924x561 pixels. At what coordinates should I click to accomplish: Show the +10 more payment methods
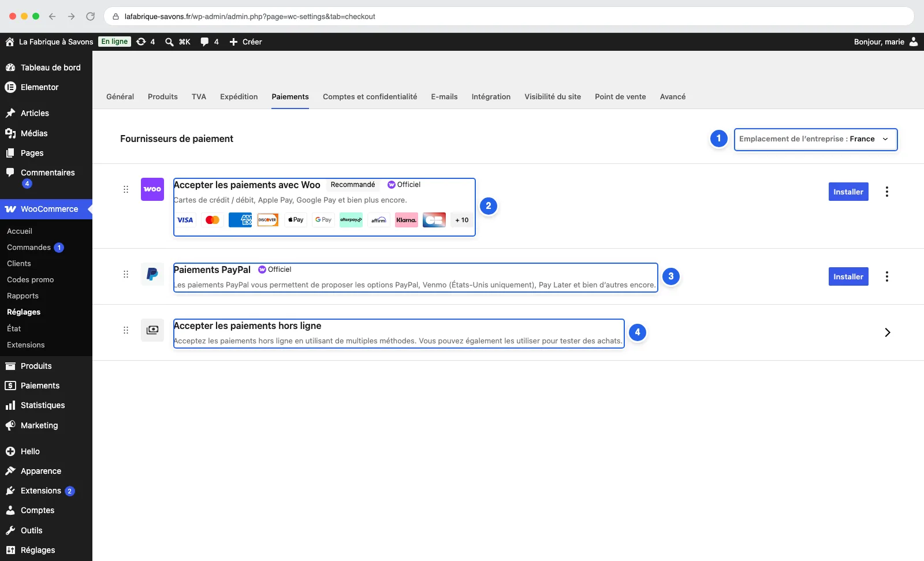point(462,220)
